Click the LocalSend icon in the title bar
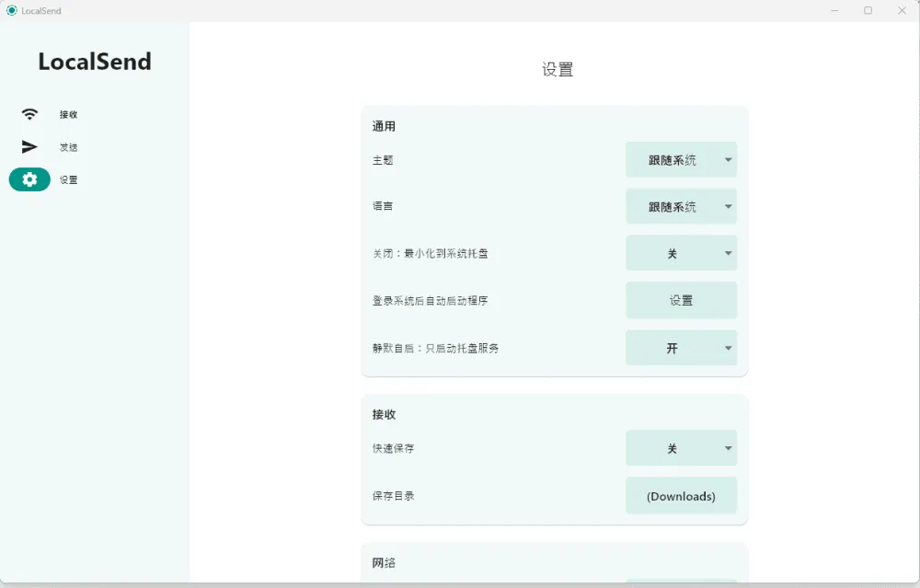Image resolution: width=920 pixels, height=588 pixels. 9,10
